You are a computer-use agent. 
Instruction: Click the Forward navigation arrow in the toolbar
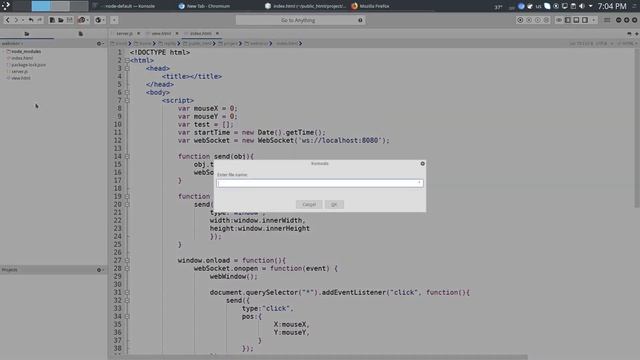[16, 20]
